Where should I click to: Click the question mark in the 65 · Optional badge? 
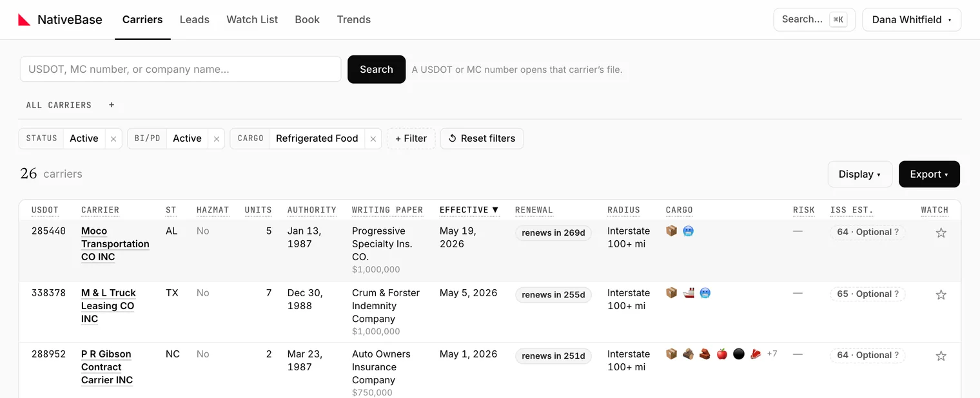[897, 294]
